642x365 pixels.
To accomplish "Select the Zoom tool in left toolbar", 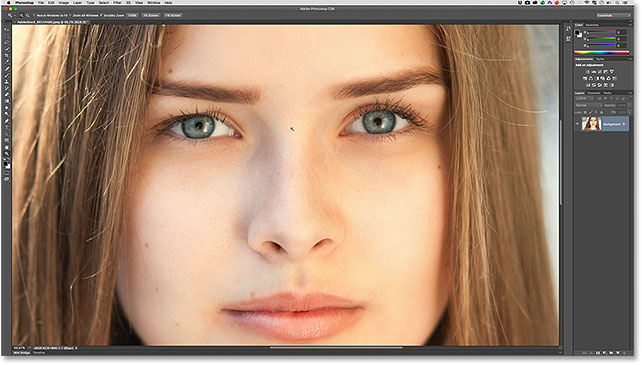I will [7, 154].
